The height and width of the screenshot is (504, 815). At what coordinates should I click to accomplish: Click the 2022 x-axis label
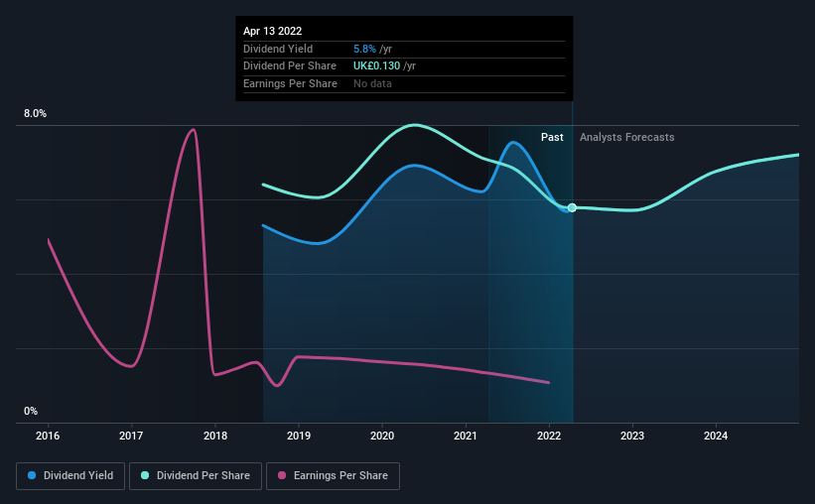pyautogui.click(x=549, y=436)
